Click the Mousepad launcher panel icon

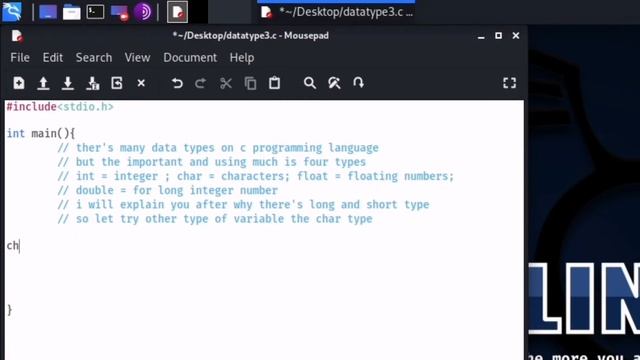(x=178, y=12)
